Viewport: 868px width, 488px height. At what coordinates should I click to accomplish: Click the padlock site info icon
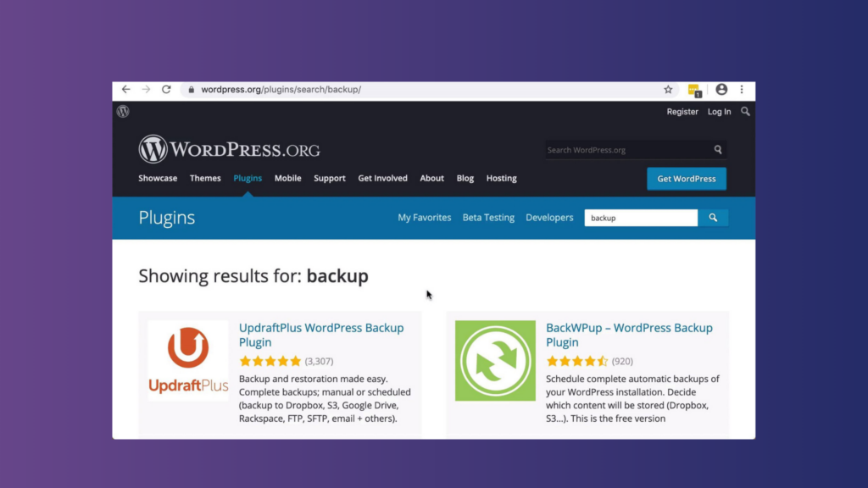click(x=191, y=90)
